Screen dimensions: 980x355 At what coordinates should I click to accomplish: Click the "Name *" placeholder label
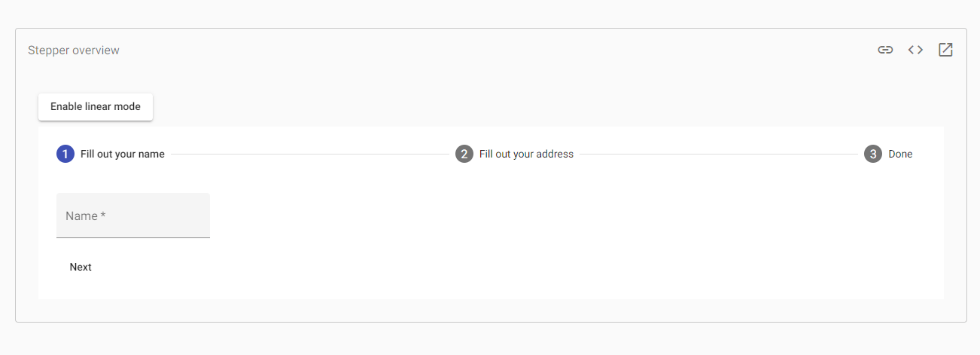tap(85, 216)
